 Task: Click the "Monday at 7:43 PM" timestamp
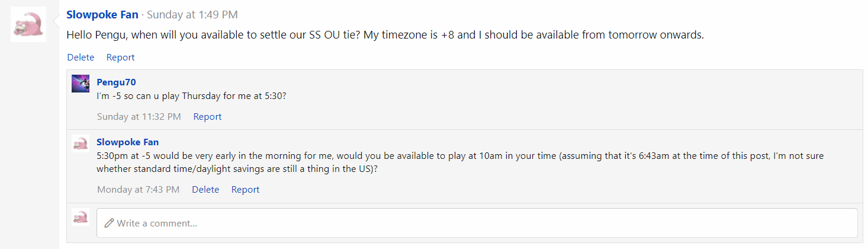pyautogui.click(x=138, y=190)
